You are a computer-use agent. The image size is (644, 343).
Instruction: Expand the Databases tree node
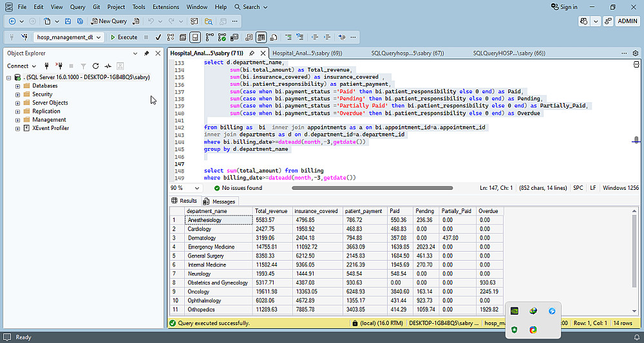[17, 86]
